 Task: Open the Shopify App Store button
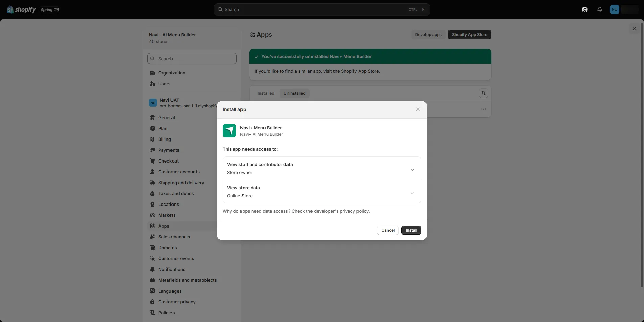(x=469, y=35)
